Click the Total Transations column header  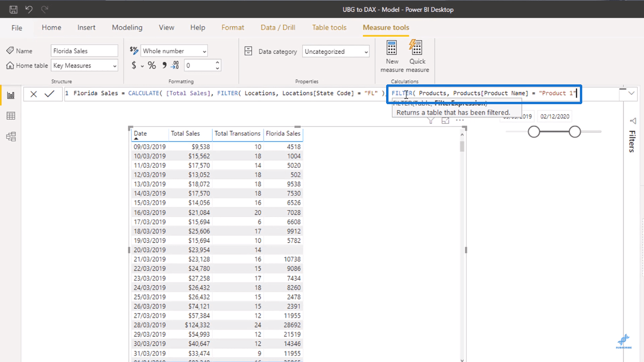click(x=238, y=134)
